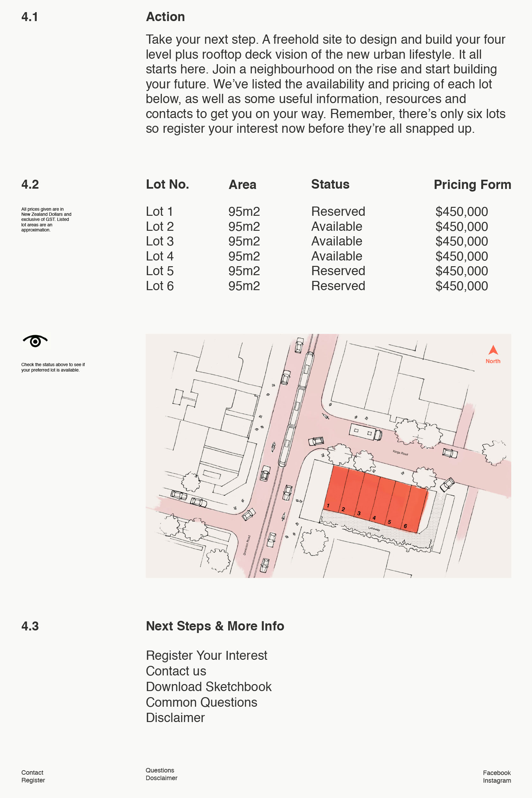
Task: Click the Pricing Form column heading
Action: pyautogui.click(x=472, y=184)
